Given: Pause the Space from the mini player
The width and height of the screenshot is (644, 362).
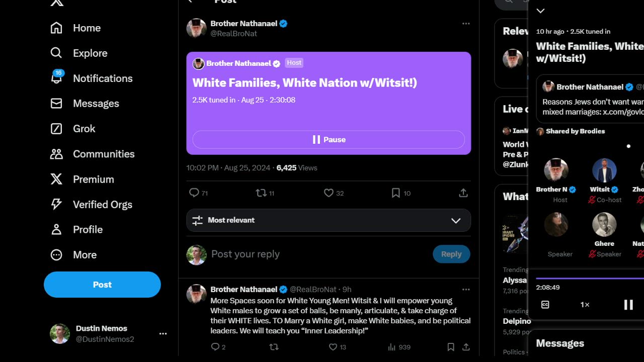Looking at the screenshot, I should pos(628,305).
